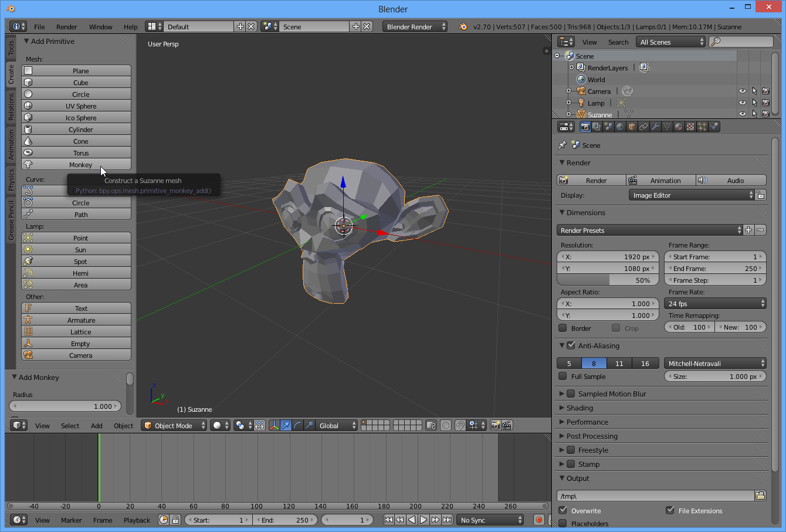
Task: Click the OpenGL render camera icon in viewport header
Action: (495, 425)
